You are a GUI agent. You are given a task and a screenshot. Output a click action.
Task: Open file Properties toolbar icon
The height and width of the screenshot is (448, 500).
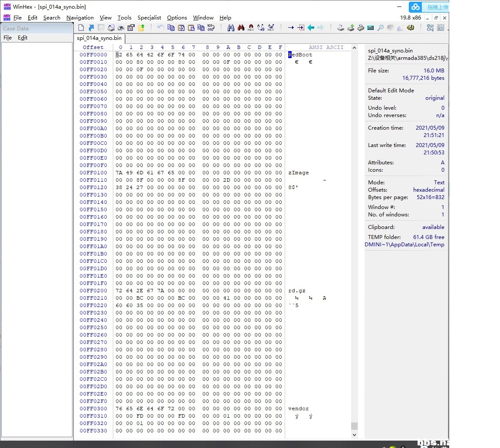131,28
